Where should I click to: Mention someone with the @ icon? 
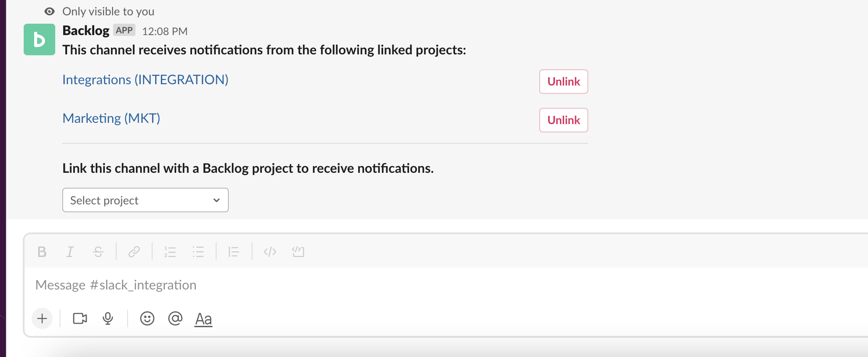pyautogui.click(x=175, y=319)
